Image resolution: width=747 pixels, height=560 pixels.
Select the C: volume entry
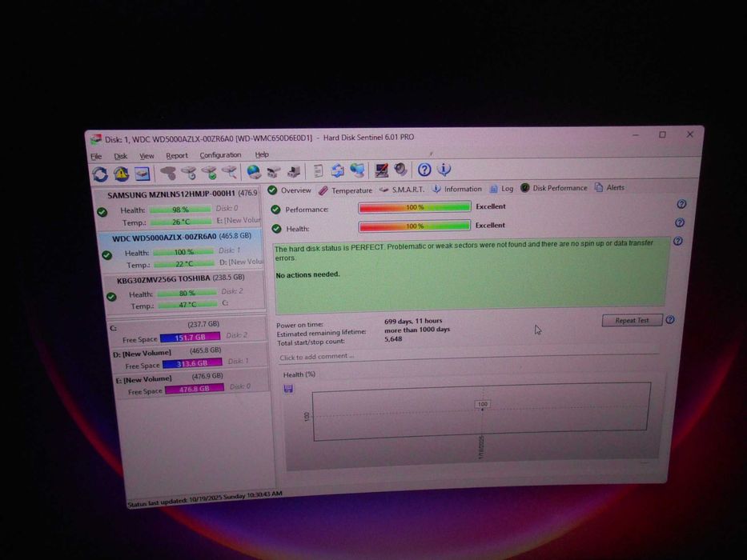pyautogui.click(x=187, y=331)
